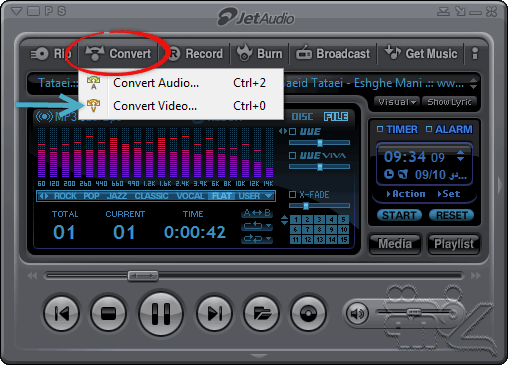
Task: Pause the current track
Action: click(161, 313)
